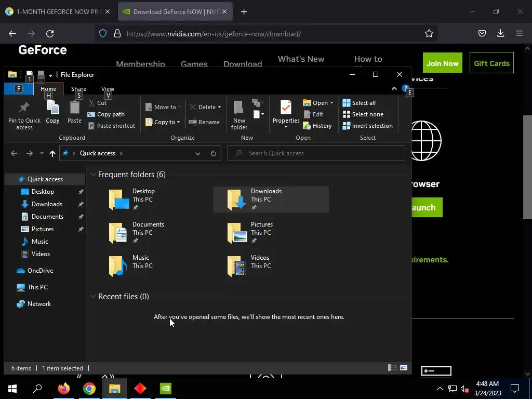Switch to details view in status bar
532x399 pixels.
[x=392, y=367]
